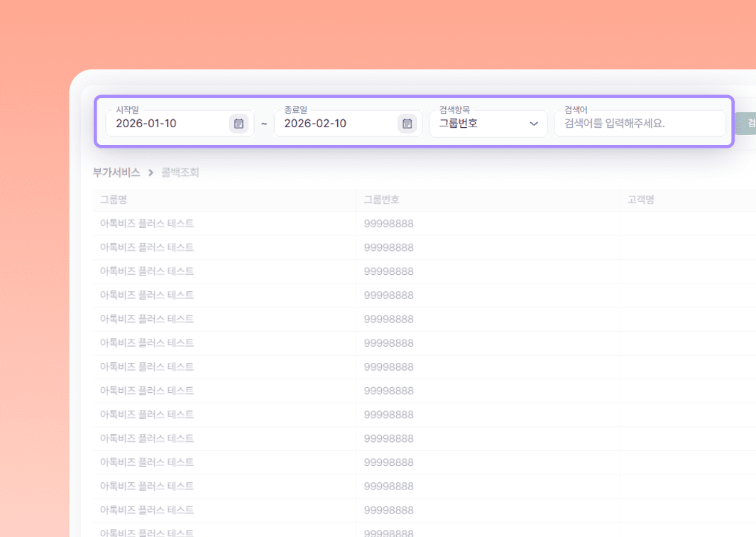756x537 pixels.
Task: Sort by the 그룹명 column header
Action: (114, 200)
